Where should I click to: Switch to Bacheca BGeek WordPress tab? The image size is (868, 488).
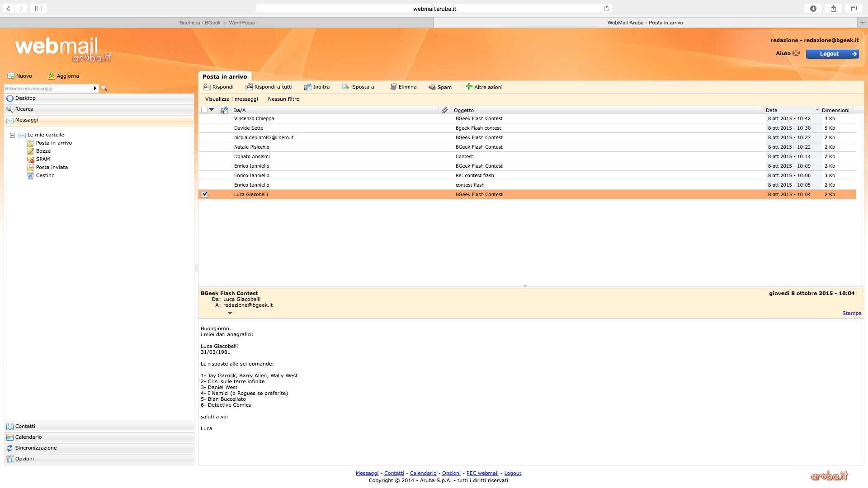coord(217,23)
